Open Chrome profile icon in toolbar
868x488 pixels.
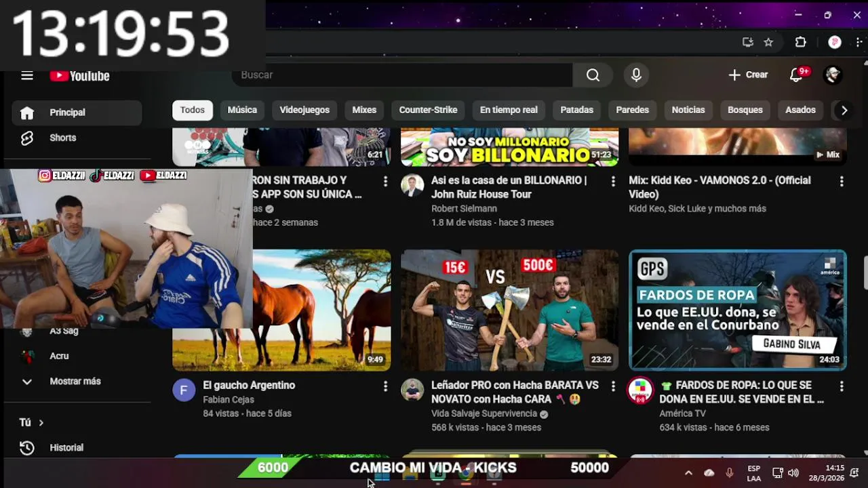coord(835,42)
